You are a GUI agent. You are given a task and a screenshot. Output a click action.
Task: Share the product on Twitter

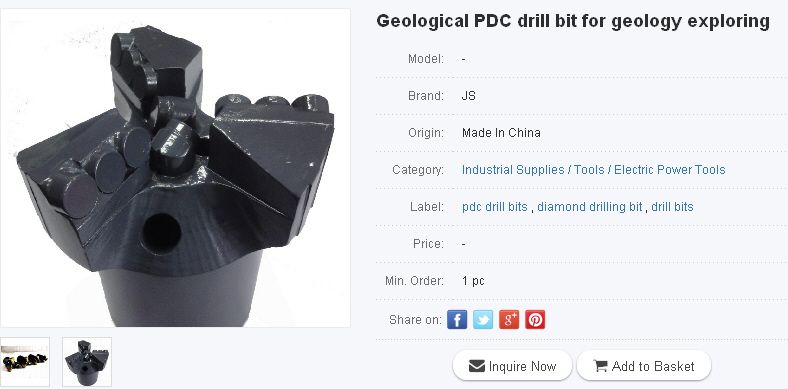point(483,320)
